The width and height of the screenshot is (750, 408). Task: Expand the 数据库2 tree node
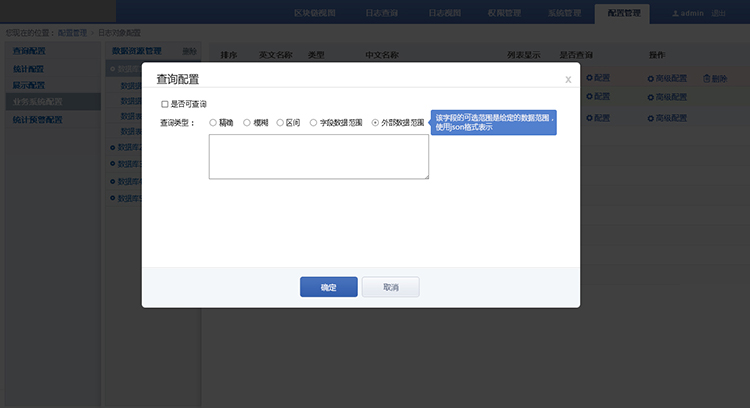[x=112, y=147]
